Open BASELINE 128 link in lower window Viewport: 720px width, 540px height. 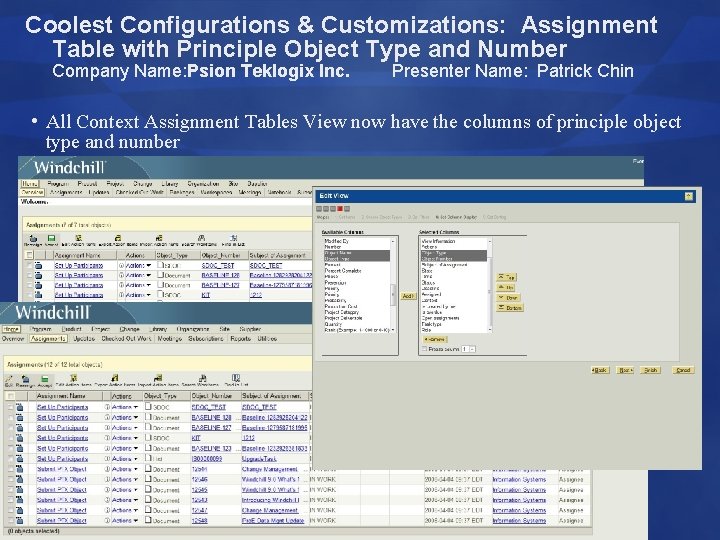click(211, 418)
